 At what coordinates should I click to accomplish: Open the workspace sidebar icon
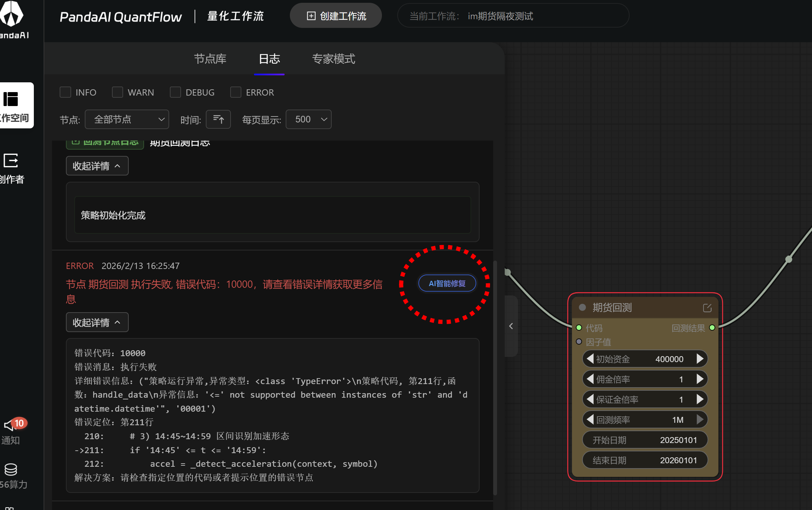point(11,99)
